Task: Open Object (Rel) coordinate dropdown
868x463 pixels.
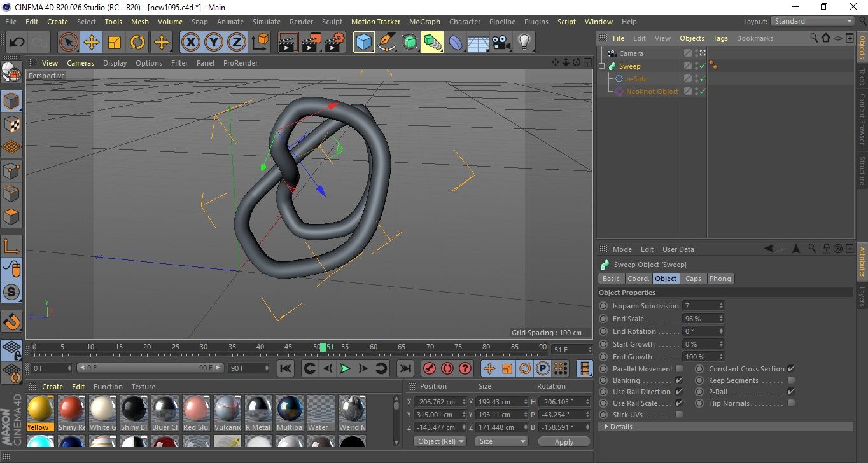Action: pyautogui.click(x=440, y=441)
